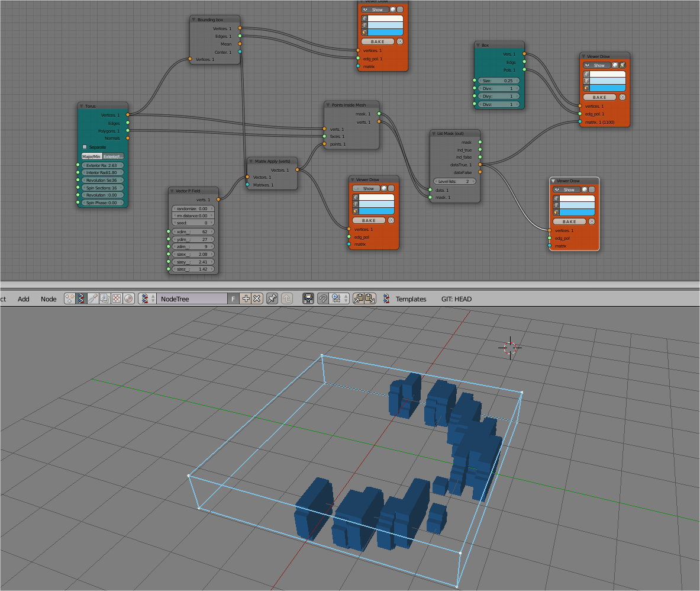Click BAKE in selected bottom-right Viewer Draw
Viewport: 700px width, 591px height.
(569, 221)
